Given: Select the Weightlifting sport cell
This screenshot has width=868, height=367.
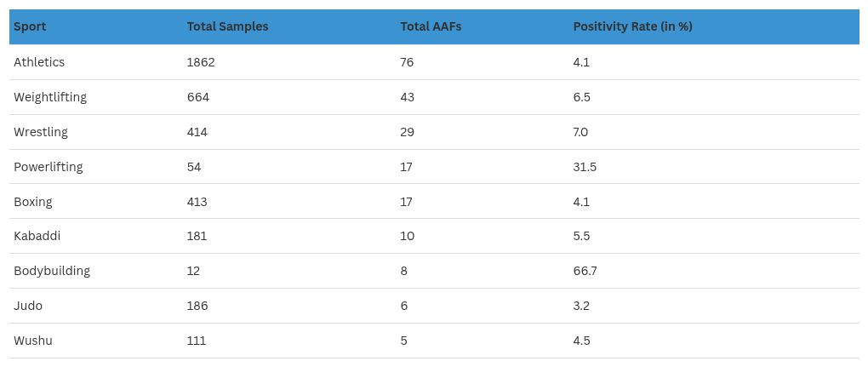Looking at the screenshot, I should (x=50, y=97).
